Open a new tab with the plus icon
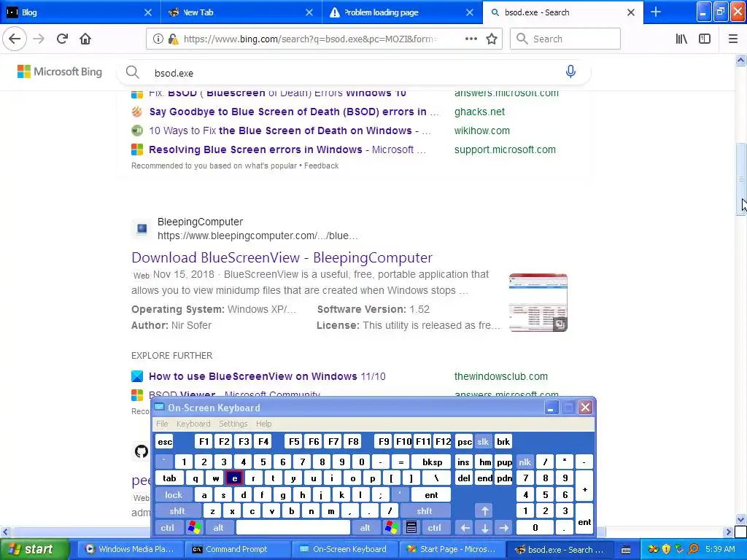The width and height of the screenshot is (747, 560). click(x=656, y=12)
